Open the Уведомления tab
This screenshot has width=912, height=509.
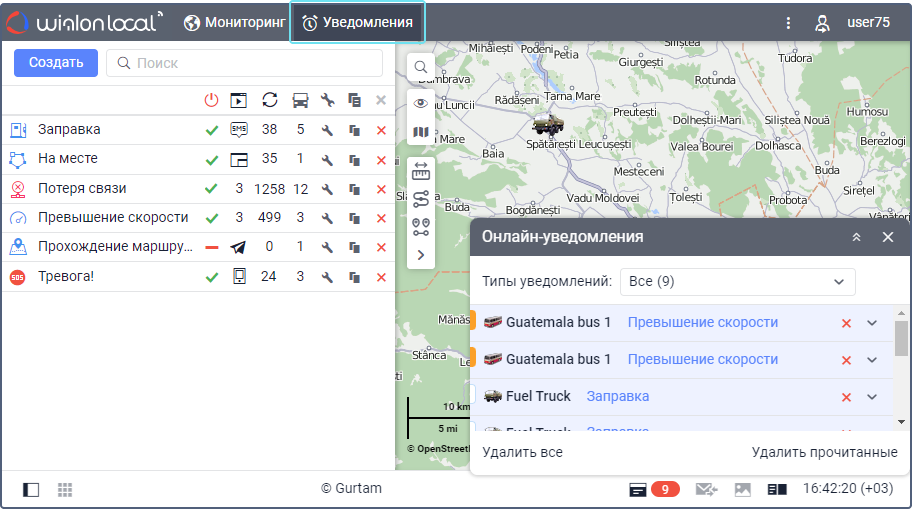coord(357,22)
